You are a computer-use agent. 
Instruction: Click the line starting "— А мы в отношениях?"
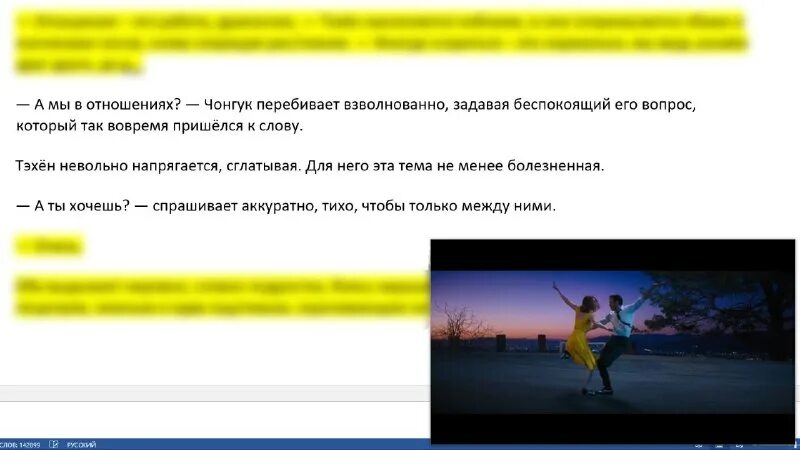[356, 105]
